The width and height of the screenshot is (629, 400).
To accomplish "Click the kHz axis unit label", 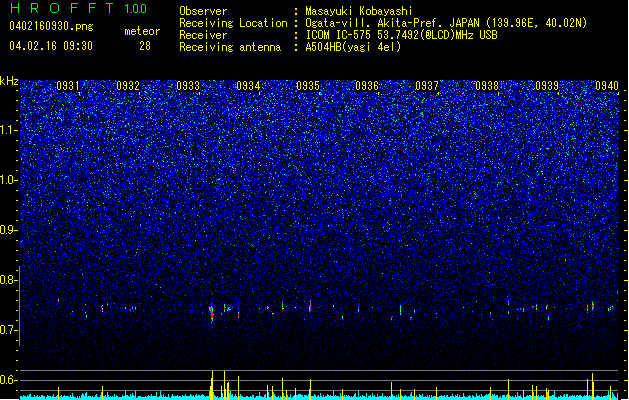I will coord(9,81).
